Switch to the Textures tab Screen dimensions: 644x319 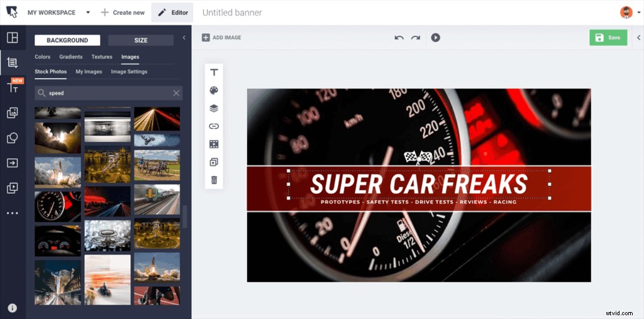point(102,57)
